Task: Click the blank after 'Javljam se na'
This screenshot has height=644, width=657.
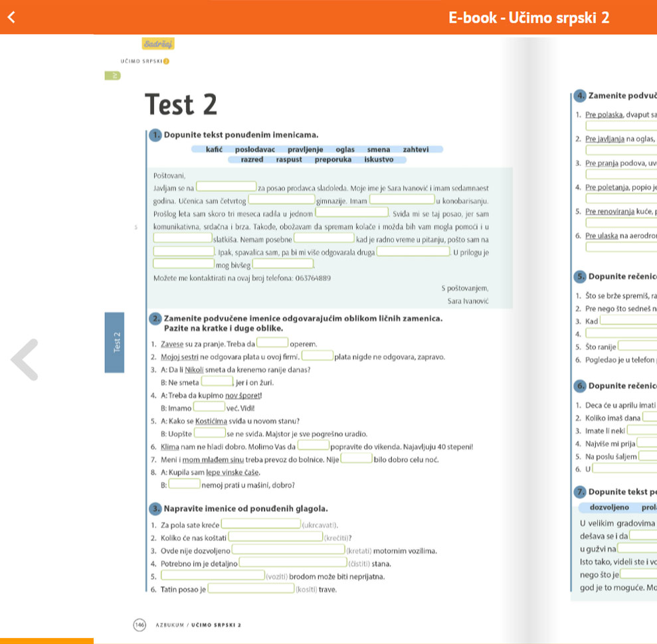Action: pyautogui.click(x=226, y=187)
